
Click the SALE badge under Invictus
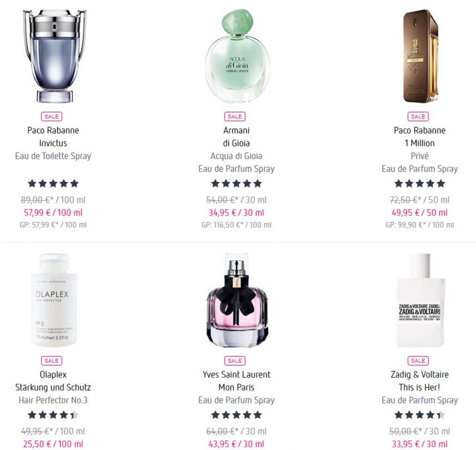[x=52, y=116]
